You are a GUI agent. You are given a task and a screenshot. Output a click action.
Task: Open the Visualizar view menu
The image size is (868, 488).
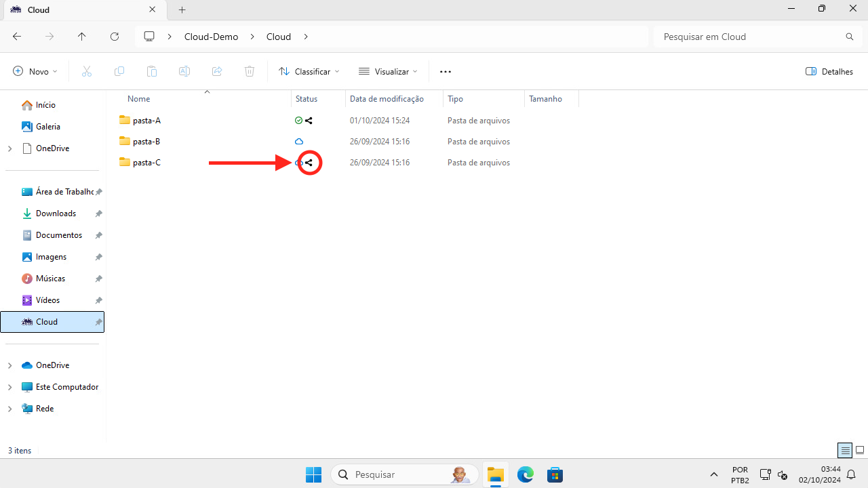point(388,71)
